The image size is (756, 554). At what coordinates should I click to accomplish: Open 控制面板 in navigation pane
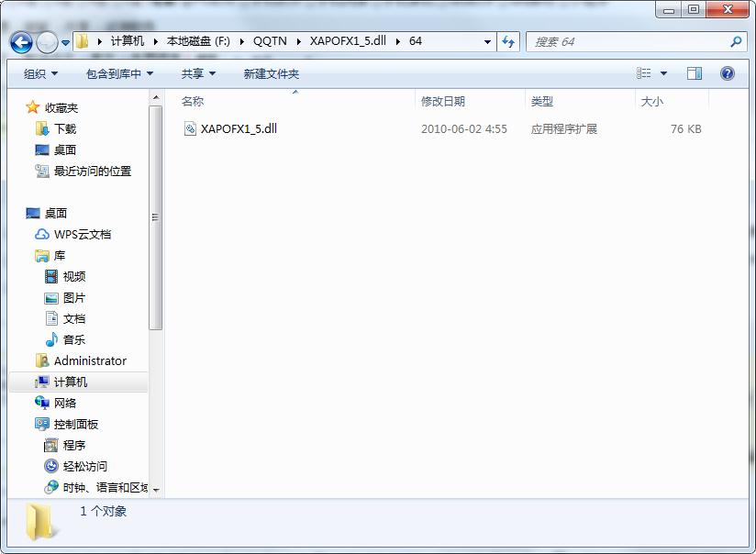tap(76, 425)
